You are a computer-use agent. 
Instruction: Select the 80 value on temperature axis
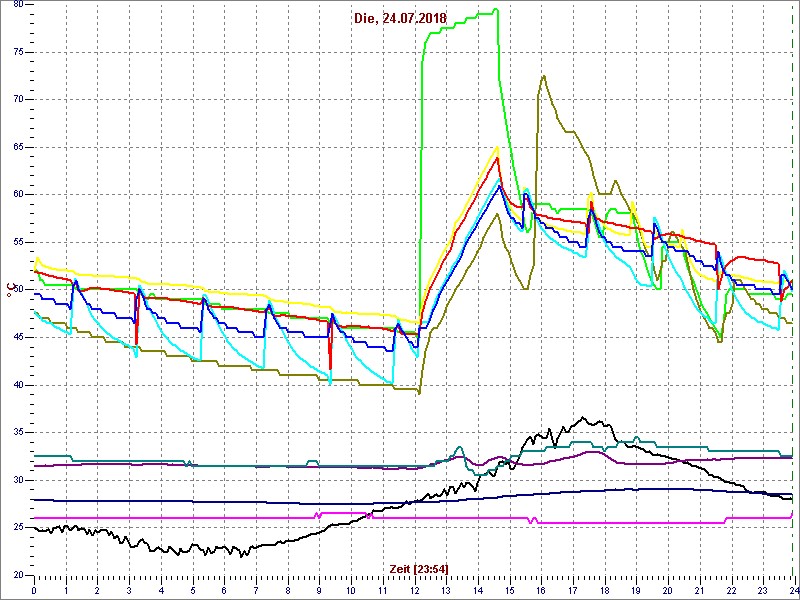pyautogui.click(x=18, y=5)
